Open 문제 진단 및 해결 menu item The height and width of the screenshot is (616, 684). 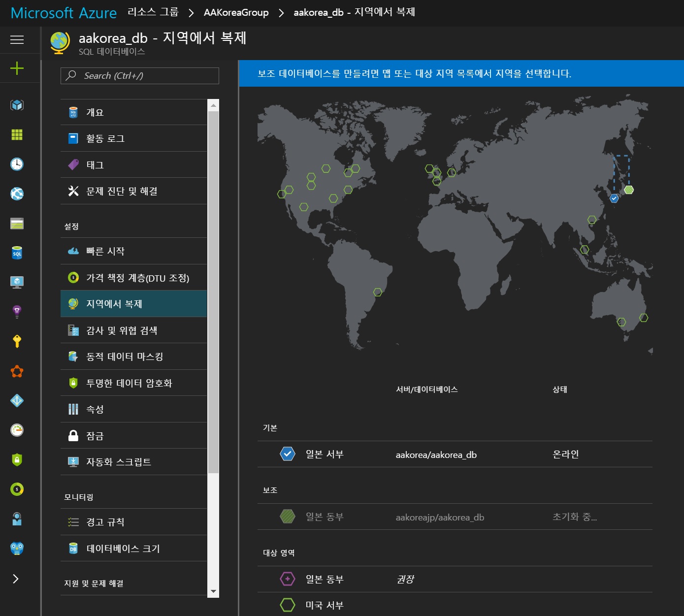(x=134, y=191)
